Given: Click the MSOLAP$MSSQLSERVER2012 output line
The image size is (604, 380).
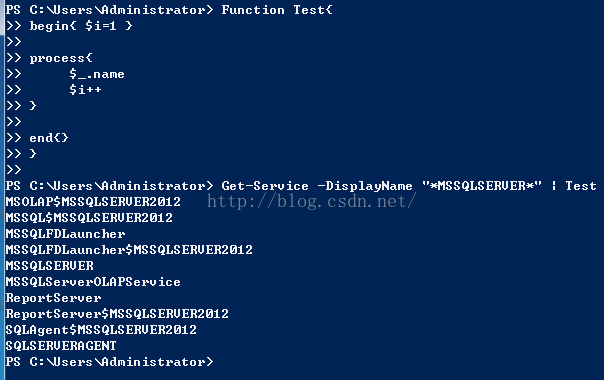Looking at the screenshot, I should point(93,202).
